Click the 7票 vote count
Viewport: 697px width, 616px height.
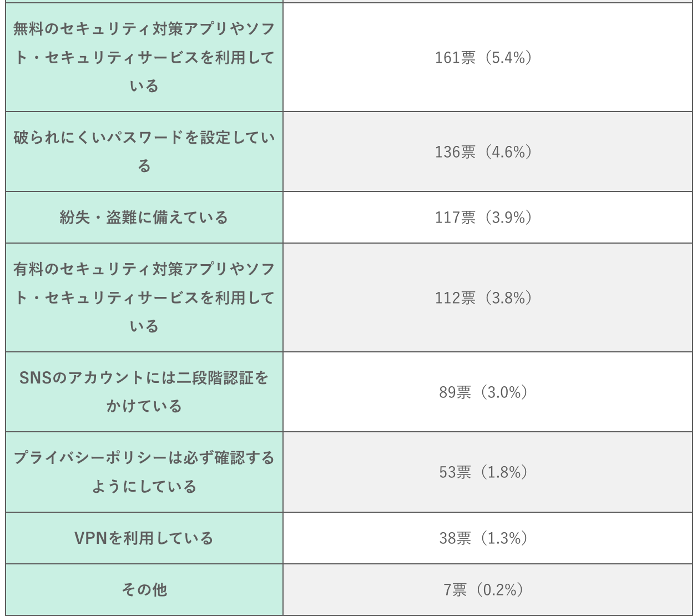click(455, 589)
